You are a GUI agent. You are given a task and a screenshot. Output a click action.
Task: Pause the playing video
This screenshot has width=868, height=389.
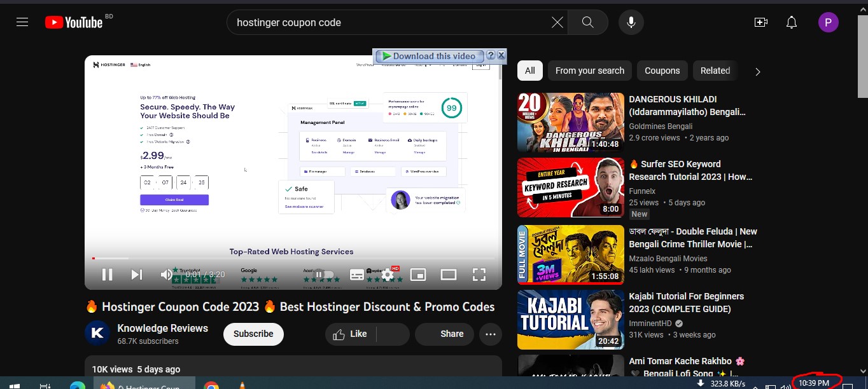click(x=108, y=275)
